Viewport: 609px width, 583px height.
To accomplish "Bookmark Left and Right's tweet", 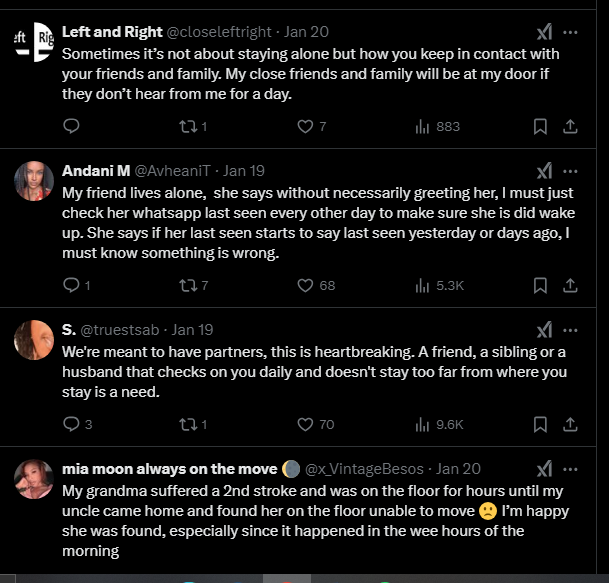I will [540, 126].
